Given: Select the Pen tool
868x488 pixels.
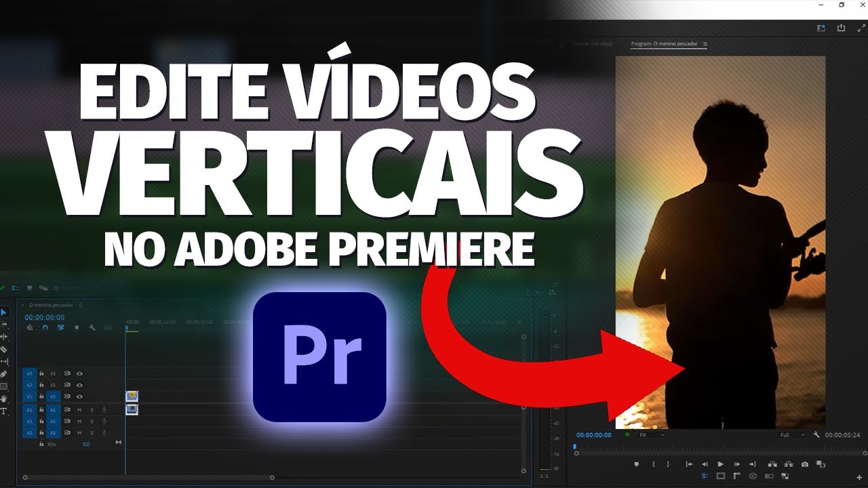Looking at the screenshot, I should [3, 374].
